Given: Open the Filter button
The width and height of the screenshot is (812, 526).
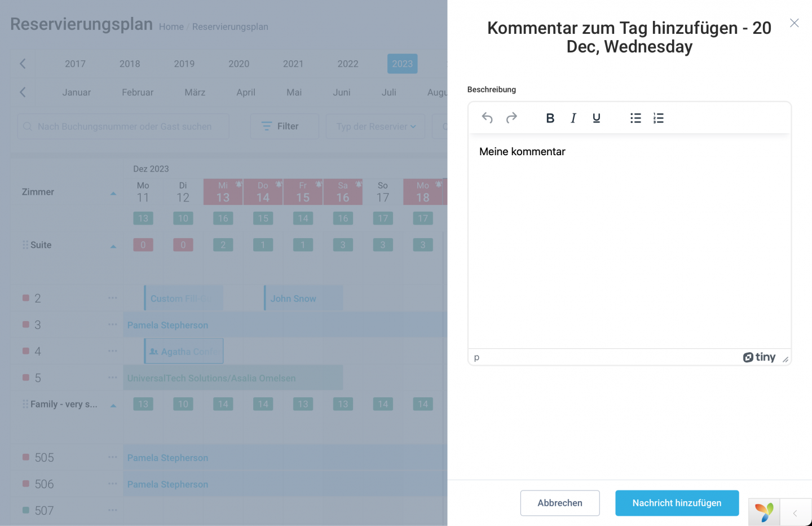Looking at the screenshot, I should (x=284, y=126).
